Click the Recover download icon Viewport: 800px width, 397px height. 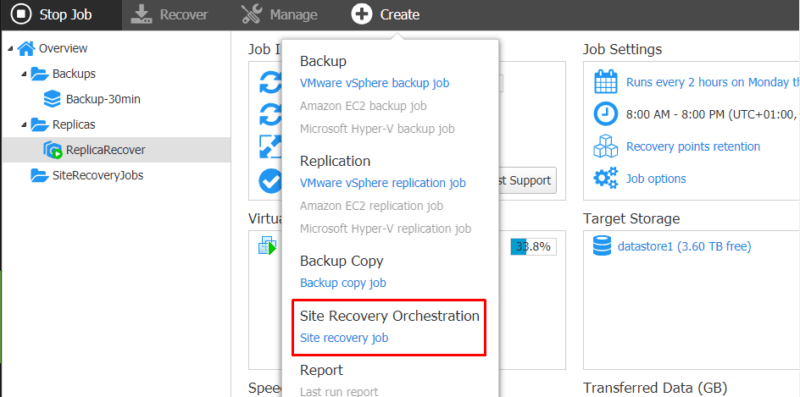coord(142,14)
